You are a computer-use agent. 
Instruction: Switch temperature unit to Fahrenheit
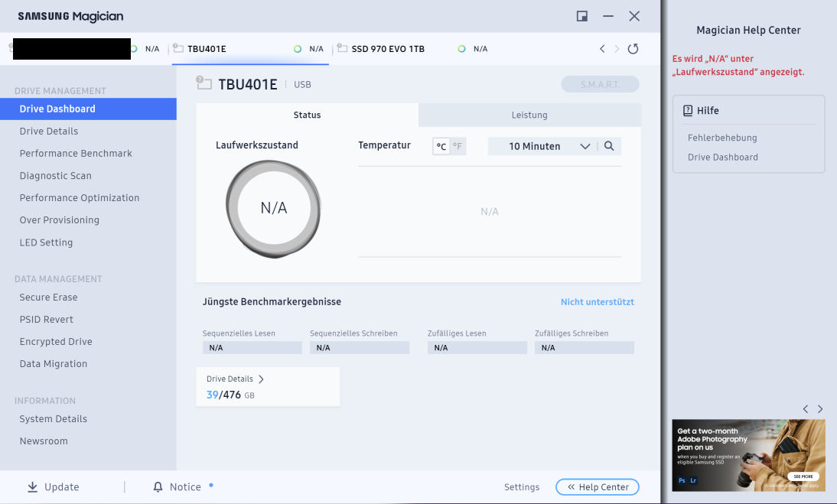[x=458, y=146]
